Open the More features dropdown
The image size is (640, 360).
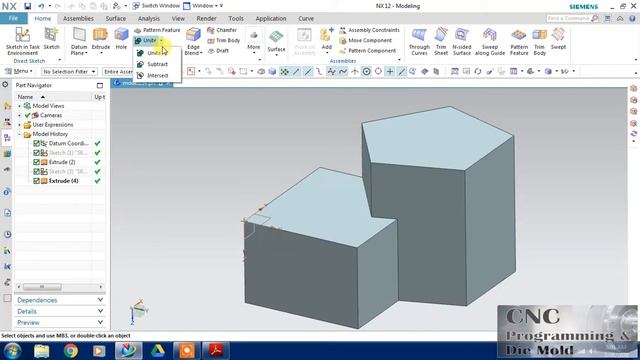[x=253, y=42]
